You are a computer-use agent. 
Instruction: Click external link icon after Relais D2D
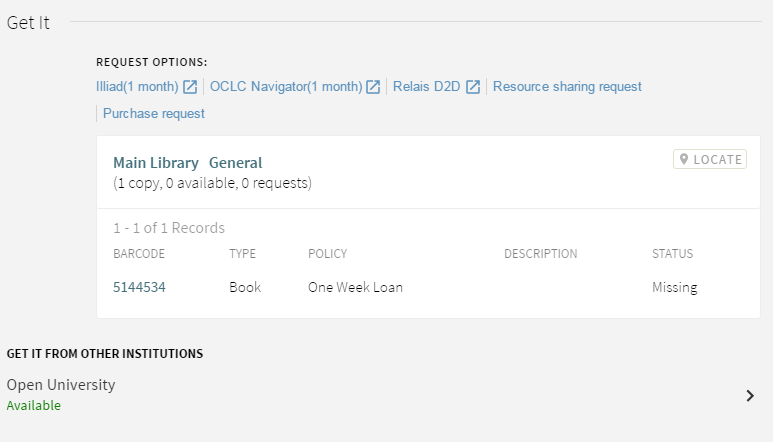point(473,87)
